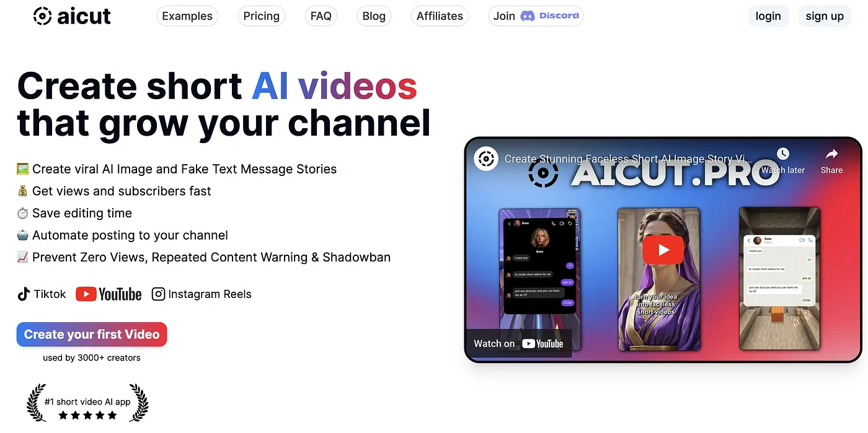868x433 pixels.
Task: Click the picture emoji beside Create viral
Action: pos(23,169)
